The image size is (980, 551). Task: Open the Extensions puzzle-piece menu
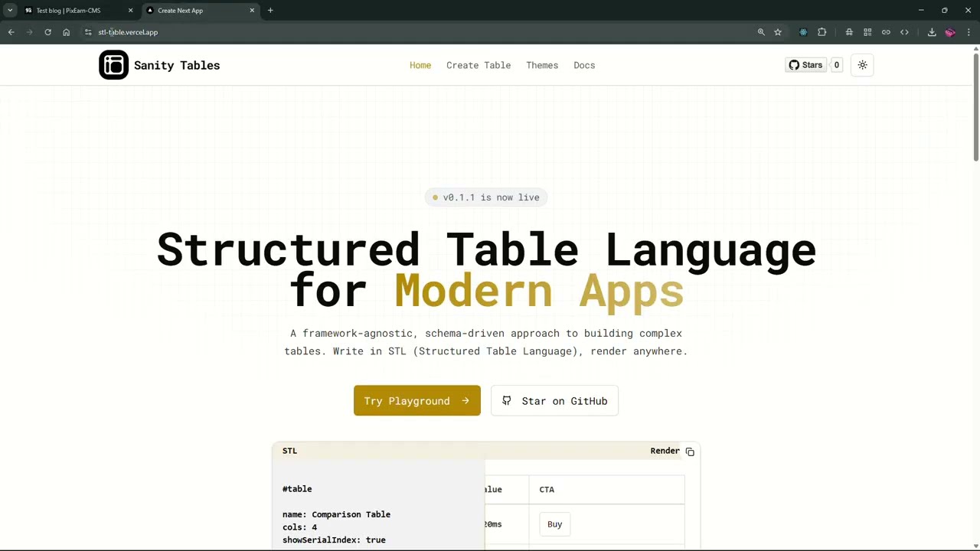[x=822, y=32]
